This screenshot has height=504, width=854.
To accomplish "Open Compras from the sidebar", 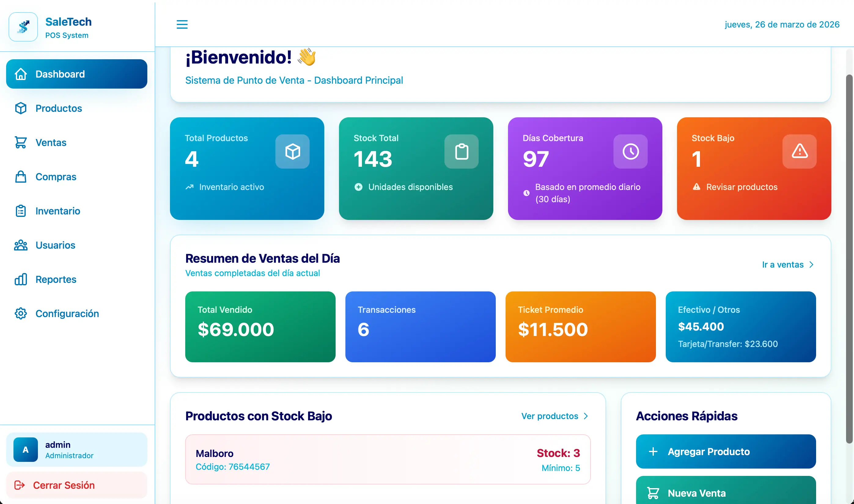I will coord(55,177).
